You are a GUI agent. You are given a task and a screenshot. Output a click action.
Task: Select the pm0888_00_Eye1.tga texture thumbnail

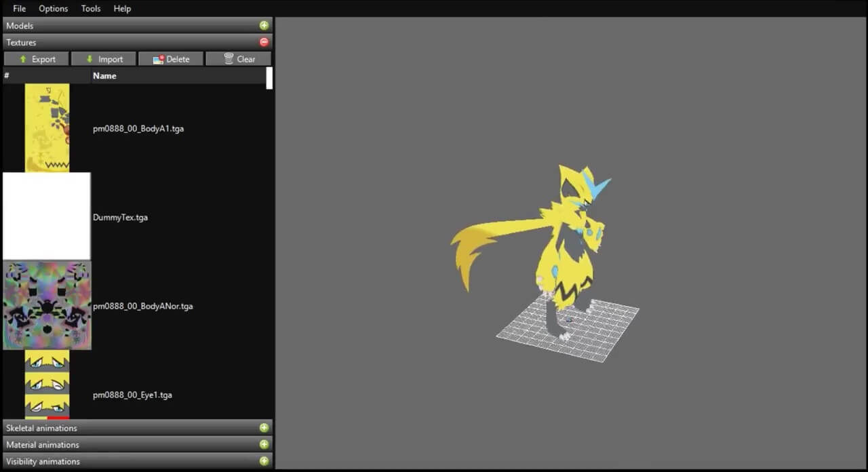pos(47,385)
